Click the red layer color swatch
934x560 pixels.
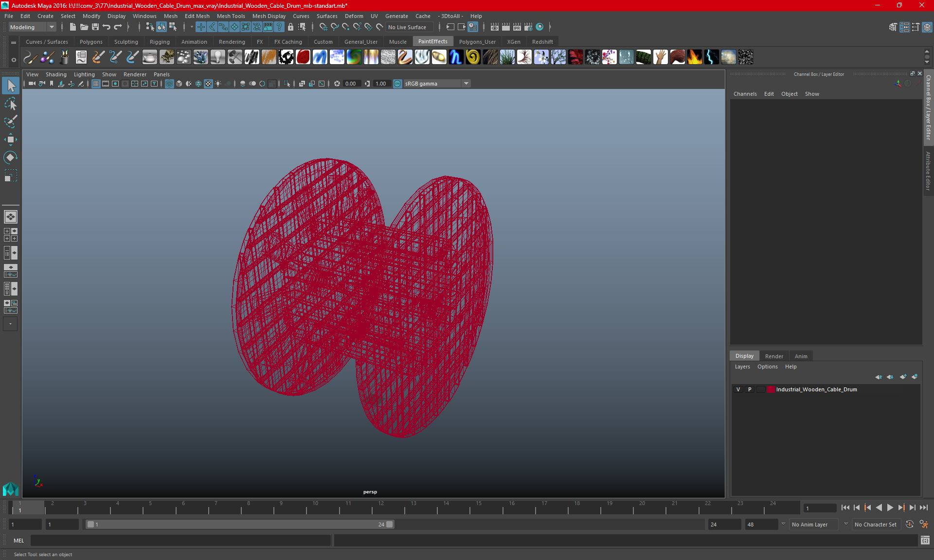pyautogui.click(x=771, y=389)
